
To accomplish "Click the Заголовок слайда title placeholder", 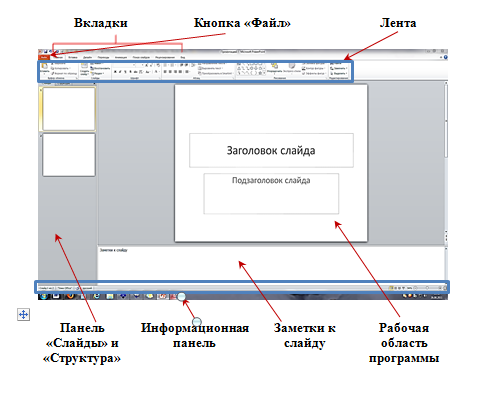I will pyautogui.click(x=271, y=150).
